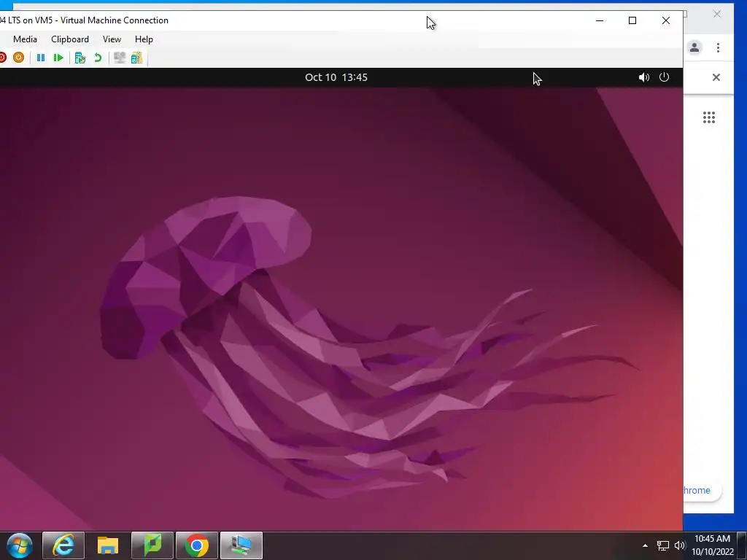Maximize the Virtual Machine Connection window
Image resolution: width=747 pixels, height=560 pixels.
(632, 20)
